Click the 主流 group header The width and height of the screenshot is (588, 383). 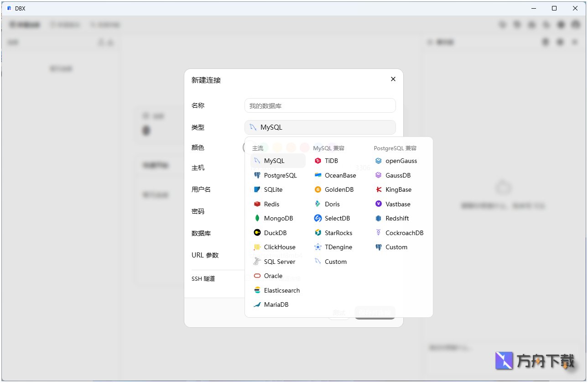pyautogui.click(x=258, y=148)
